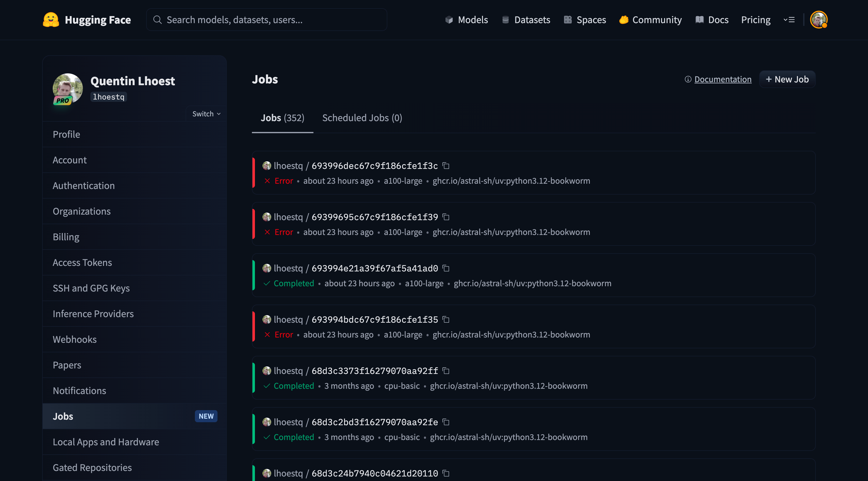The width and height of the screenshot is (868, 481).
Task: Open job 693994bdc67c9f186cfe1f35 details
Action: (374, 320)
